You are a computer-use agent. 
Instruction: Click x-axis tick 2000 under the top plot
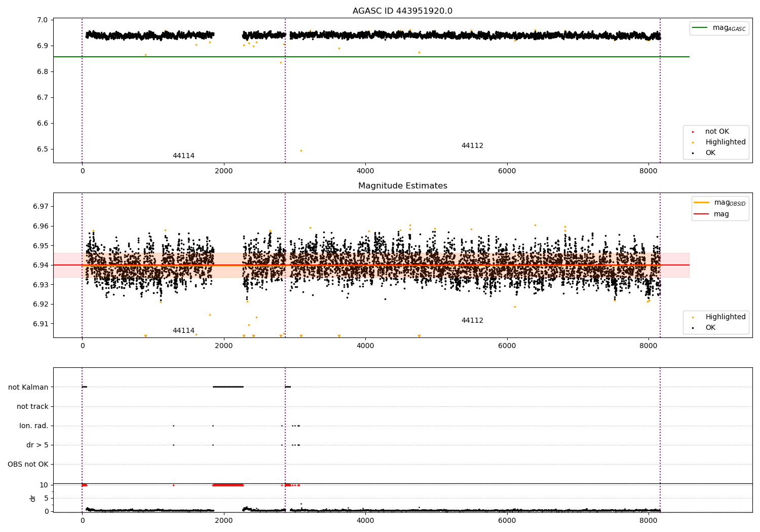(x=223, y=171)
